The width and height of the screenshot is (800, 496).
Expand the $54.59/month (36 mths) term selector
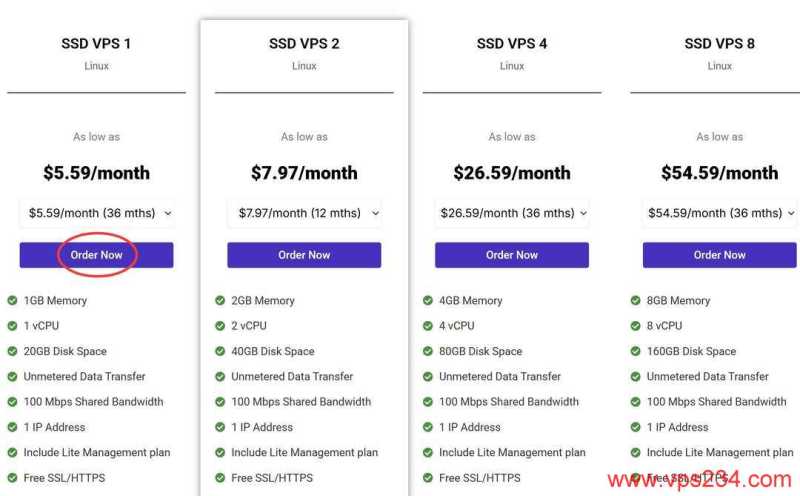pyautogui.click(x=720, y=213)
